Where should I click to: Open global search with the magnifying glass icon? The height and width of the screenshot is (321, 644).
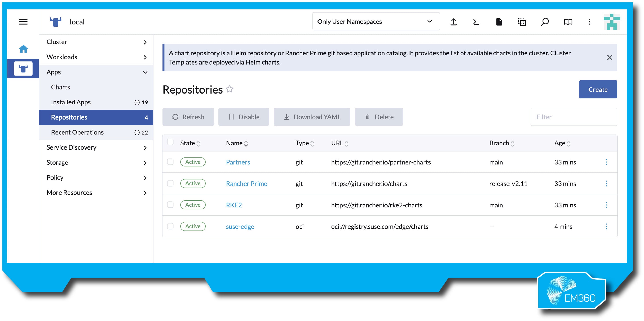click(x=544, y=22)
